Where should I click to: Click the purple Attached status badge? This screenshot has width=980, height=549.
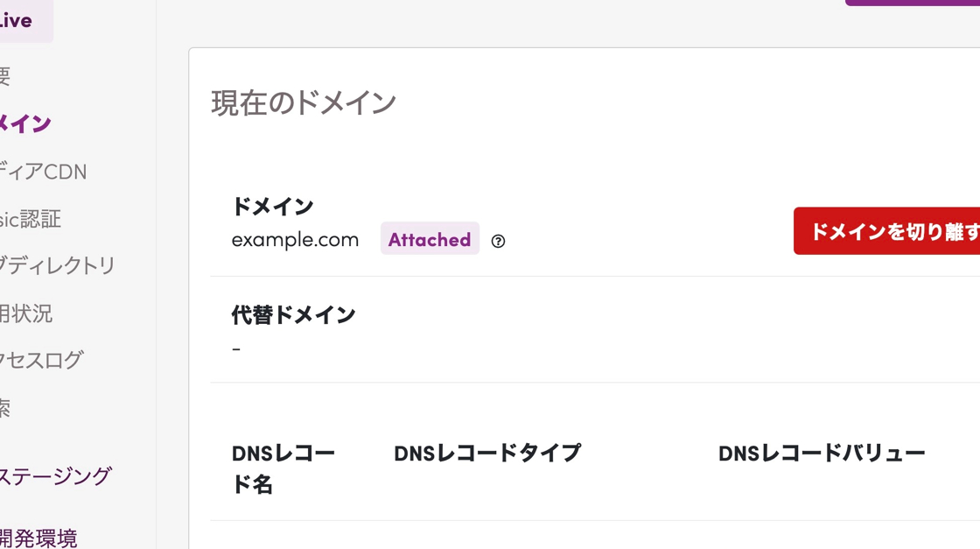[430, 239]
